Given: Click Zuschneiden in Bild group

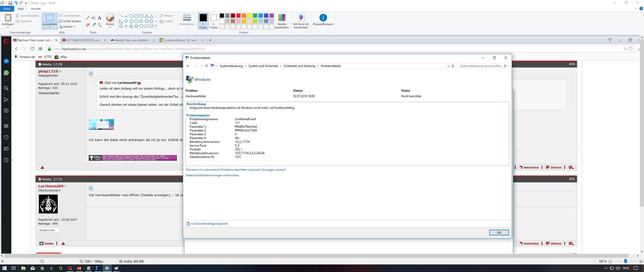Looking at the screenshot, I should (x=69, y=15).
